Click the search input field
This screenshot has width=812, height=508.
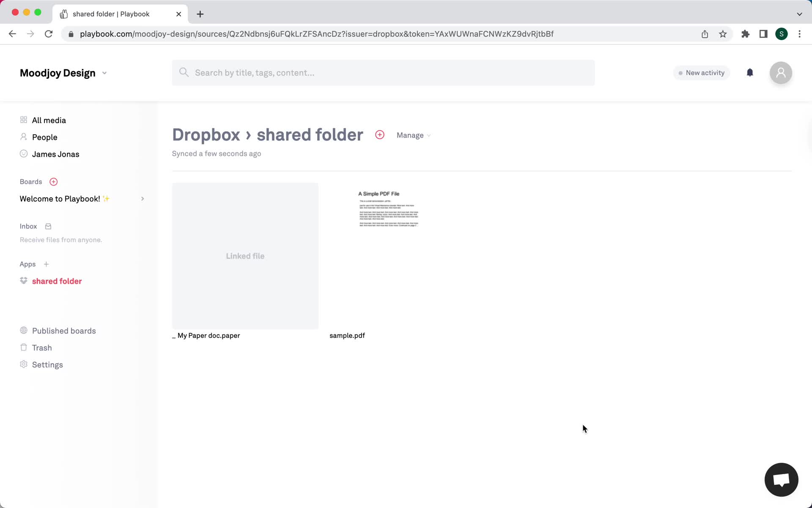[387, 72]
